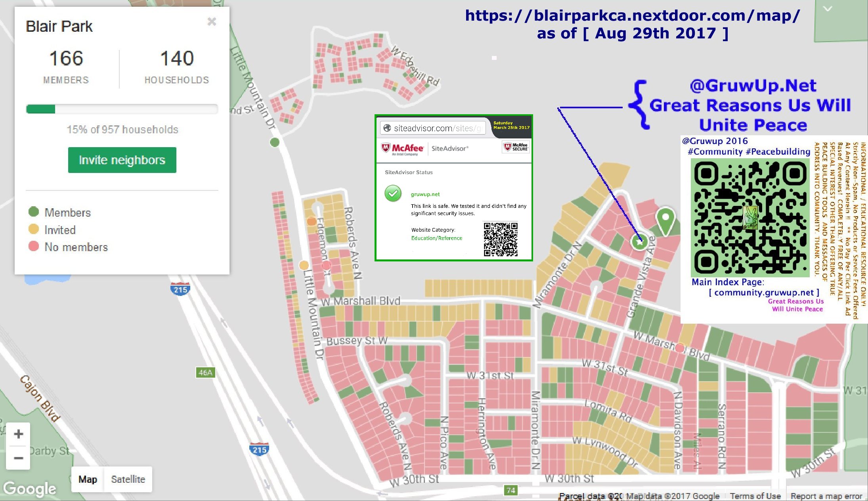Click the pink No members legend dot

(34, 246)
